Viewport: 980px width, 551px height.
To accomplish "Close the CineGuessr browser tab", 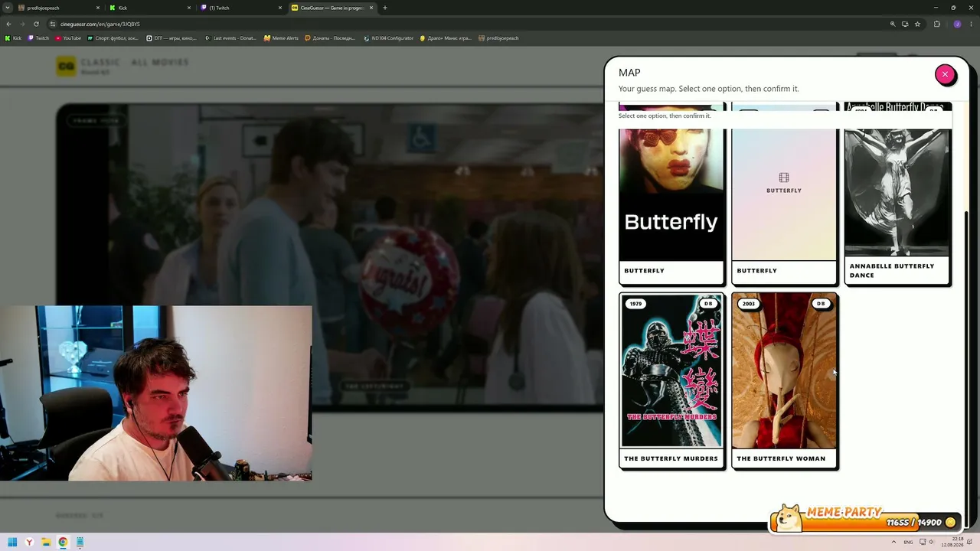I will [371, 8].
